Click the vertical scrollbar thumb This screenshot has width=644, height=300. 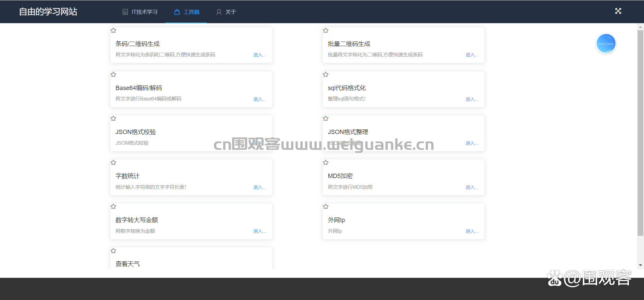coord(641,133)
